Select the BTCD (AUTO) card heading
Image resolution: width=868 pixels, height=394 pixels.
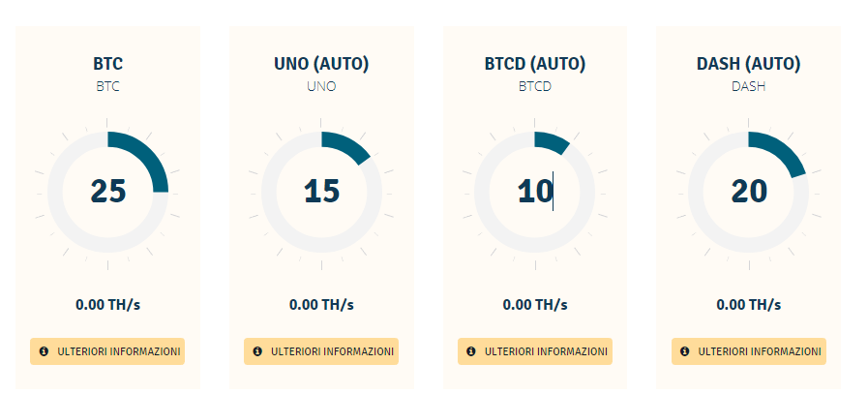pos(535,65)
